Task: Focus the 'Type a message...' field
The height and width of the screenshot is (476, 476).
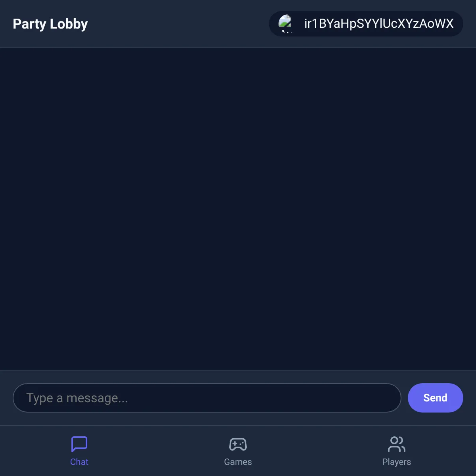Action: coord(207,398)
